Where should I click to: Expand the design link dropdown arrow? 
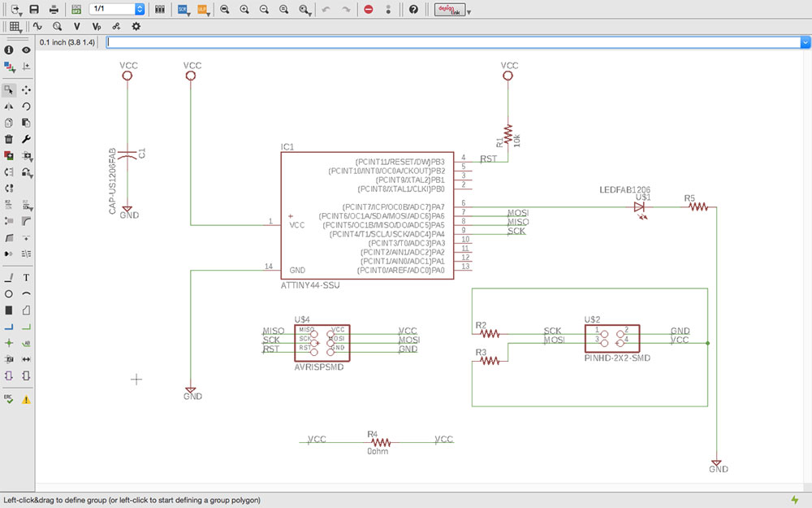469,12
